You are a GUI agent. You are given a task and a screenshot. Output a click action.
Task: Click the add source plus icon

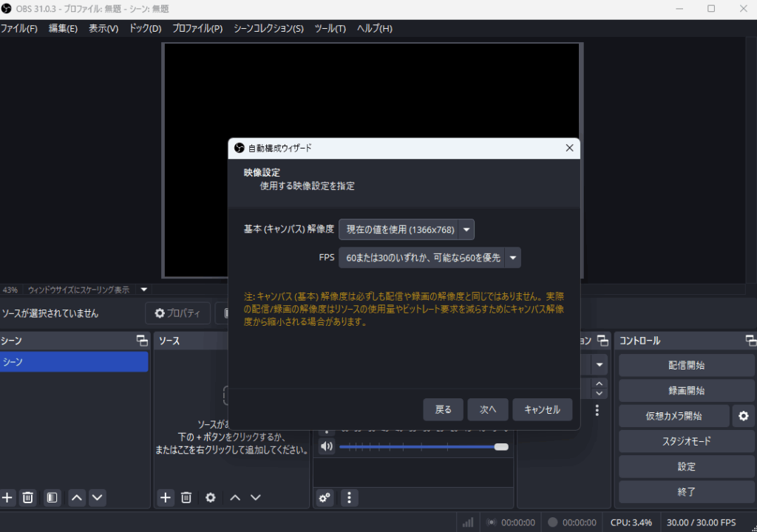click(x=166, y=497)
